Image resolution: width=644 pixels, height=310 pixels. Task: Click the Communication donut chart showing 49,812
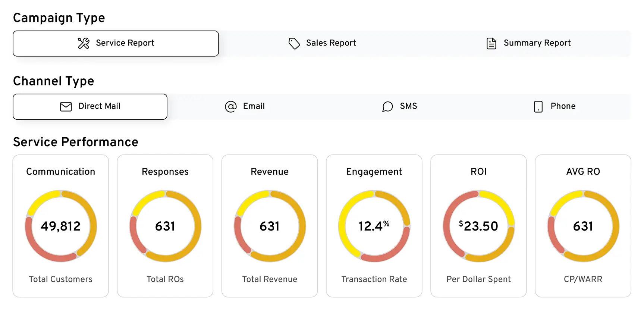[x=61, y=226]
